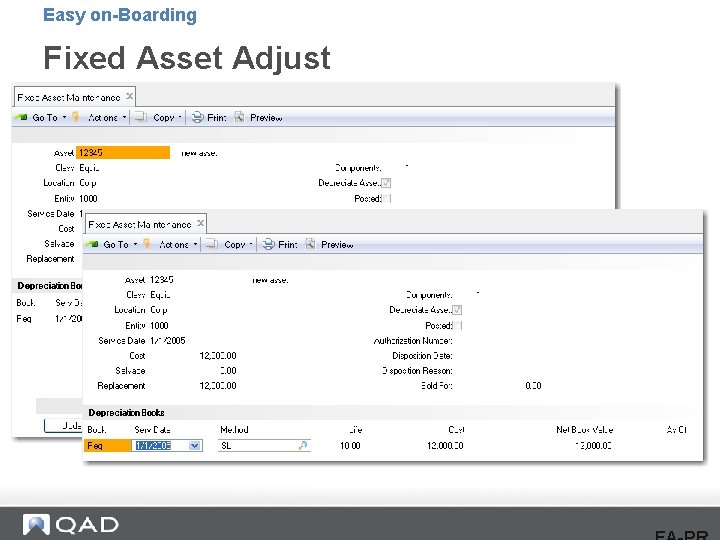Screen dimensions: 720x540
Task: Click Cost value 12,000.00 in front window form
Action: pyautogui.click(x=218, y=356)
